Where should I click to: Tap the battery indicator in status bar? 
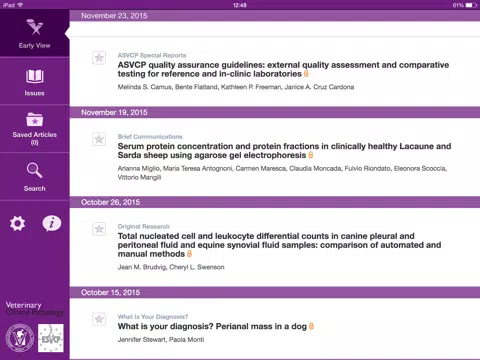click(471, 5)
